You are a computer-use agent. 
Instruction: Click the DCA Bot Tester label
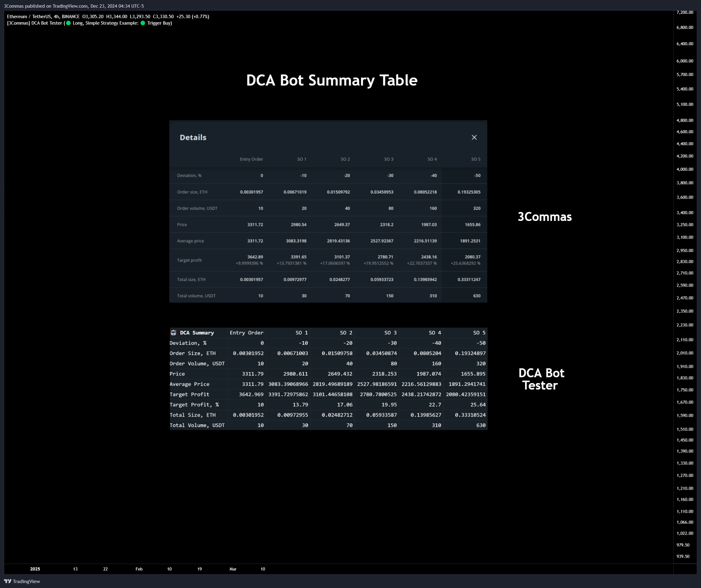[x=541, y=379]
